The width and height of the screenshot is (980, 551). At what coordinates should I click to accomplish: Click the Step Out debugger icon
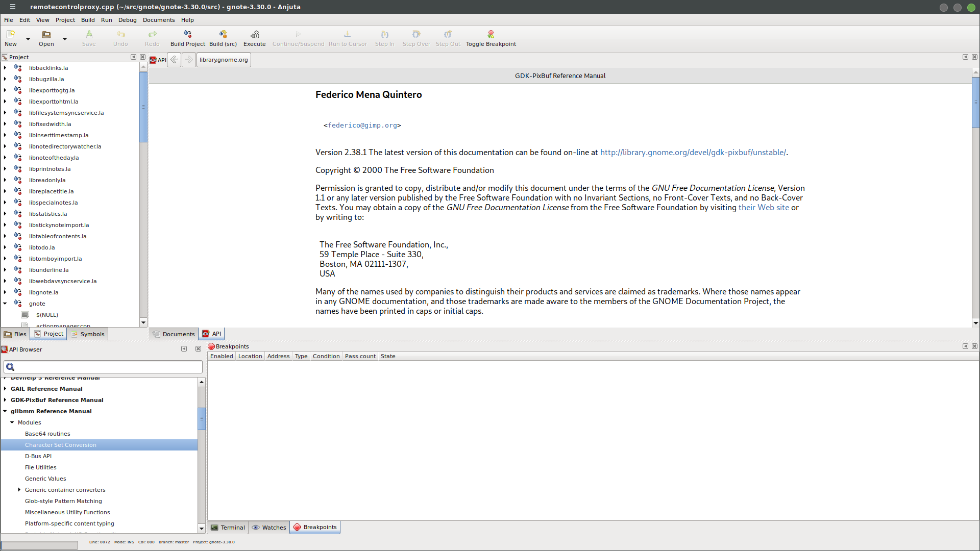coord(448,34)
